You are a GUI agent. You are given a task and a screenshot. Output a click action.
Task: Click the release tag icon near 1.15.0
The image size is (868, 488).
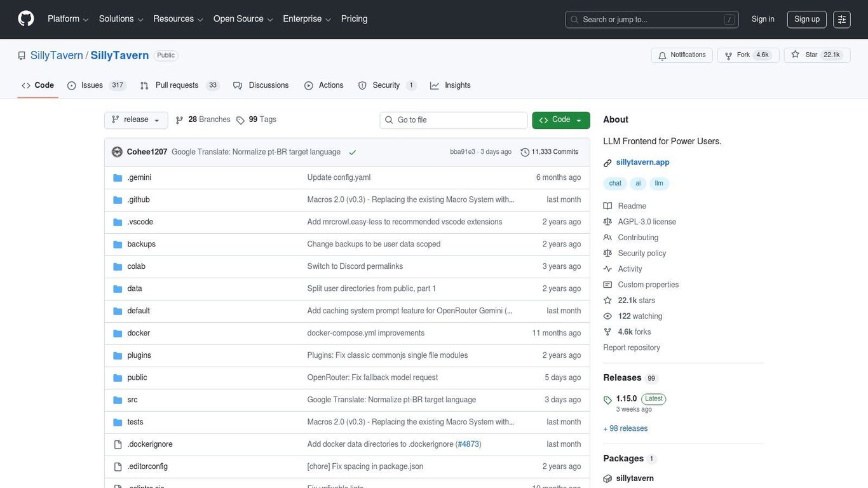click(x=607, y=400)
